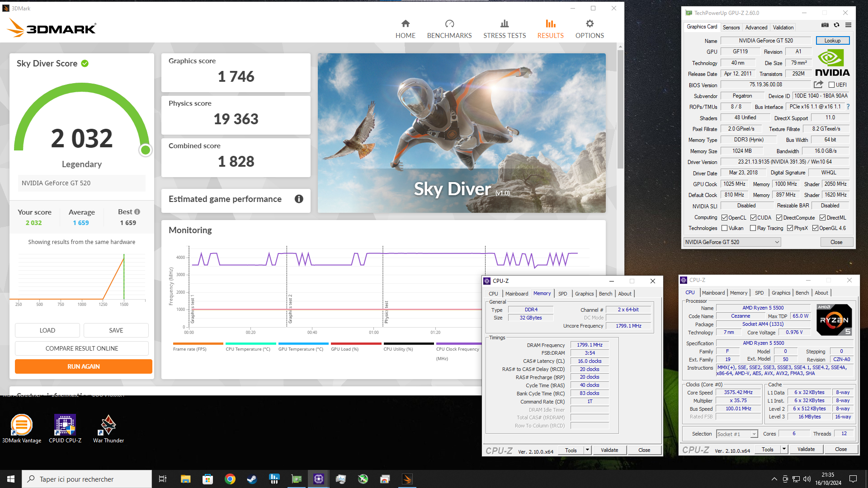Click COMPARE RESULT ONLINE button
Viewport: 868px width, 488px height.
(x=82, y=348)
